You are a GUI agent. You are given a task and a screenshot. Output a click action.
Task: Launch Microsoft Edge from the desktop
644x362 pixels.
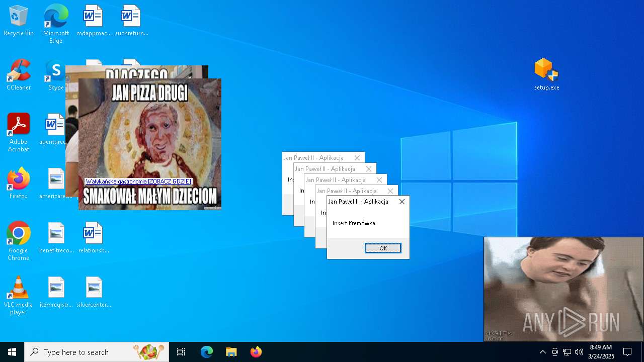coord(56,24)
